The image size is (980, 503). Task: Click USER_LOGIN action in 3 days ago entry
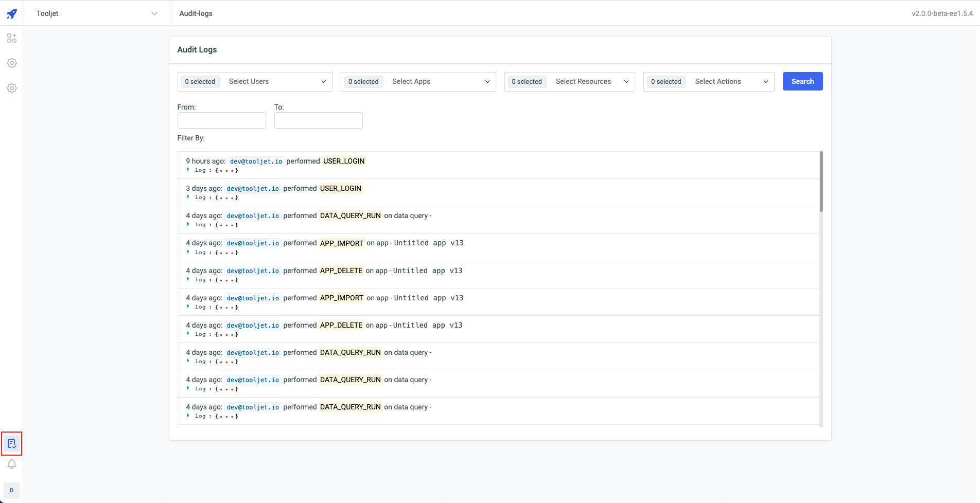coord(341,188)
